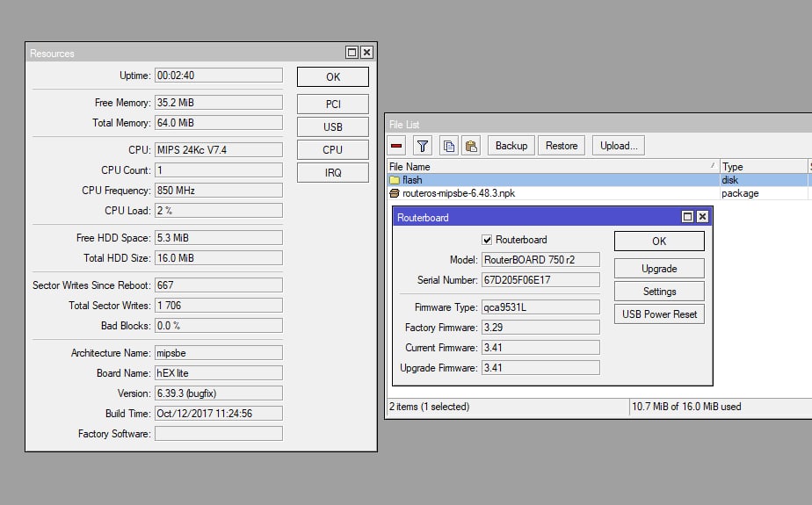Viewport: 812px width, 505px height.
Task: Maximize the Resources window
Action: tap(352, 53)
